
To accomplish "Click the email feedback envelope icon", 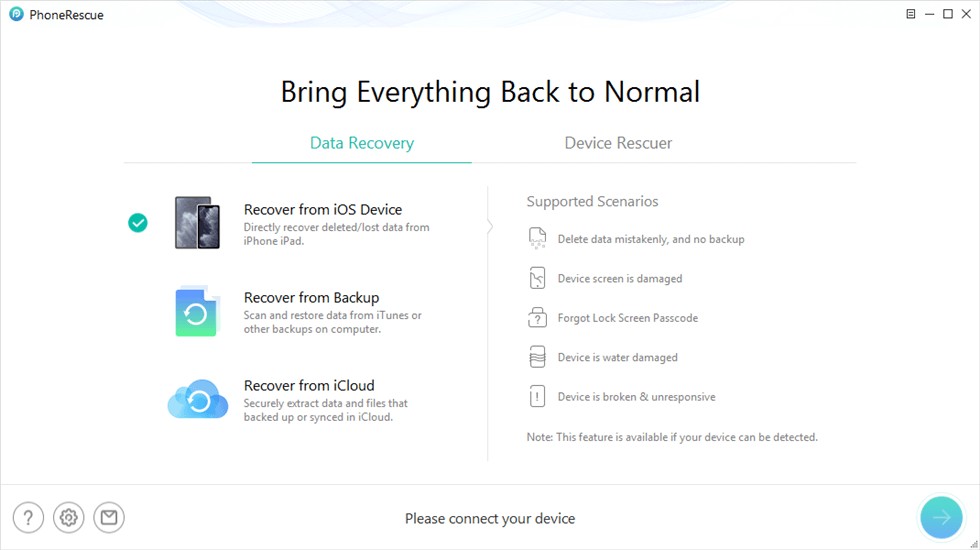I will (x=109, y=517).
